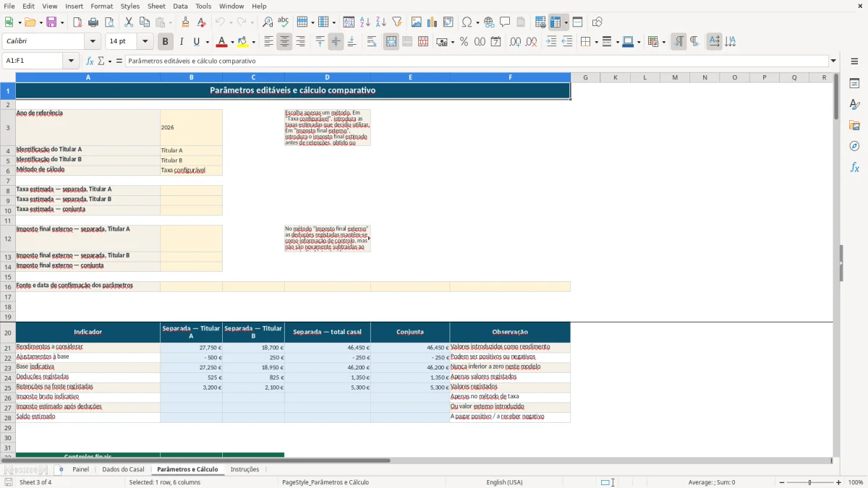This screenshot has height=488, width=868.
Task: Toggle Align Left
Action: 268,42
